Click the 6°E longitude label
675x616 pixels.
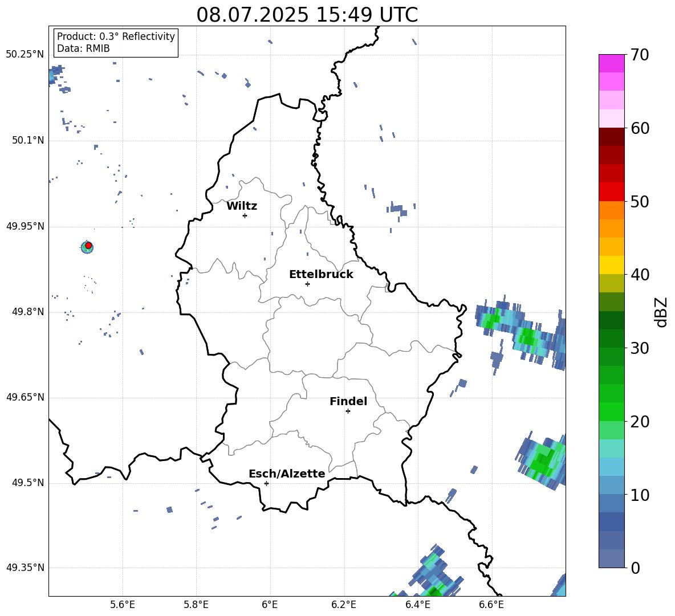click(270, 605)
